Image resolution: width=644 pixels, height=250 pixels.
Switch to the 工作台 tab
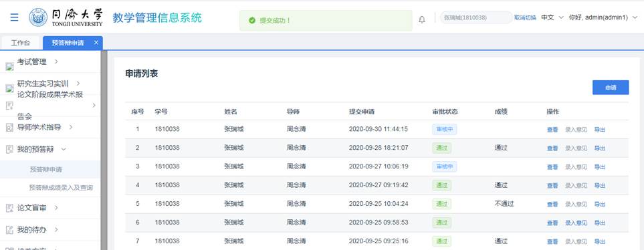point(20,43)
